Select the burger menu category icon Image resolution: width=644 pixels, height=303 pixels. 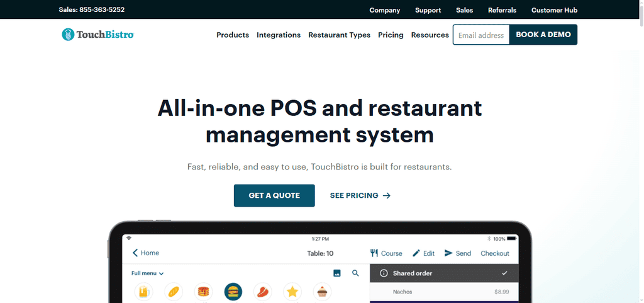click(233, 292)
